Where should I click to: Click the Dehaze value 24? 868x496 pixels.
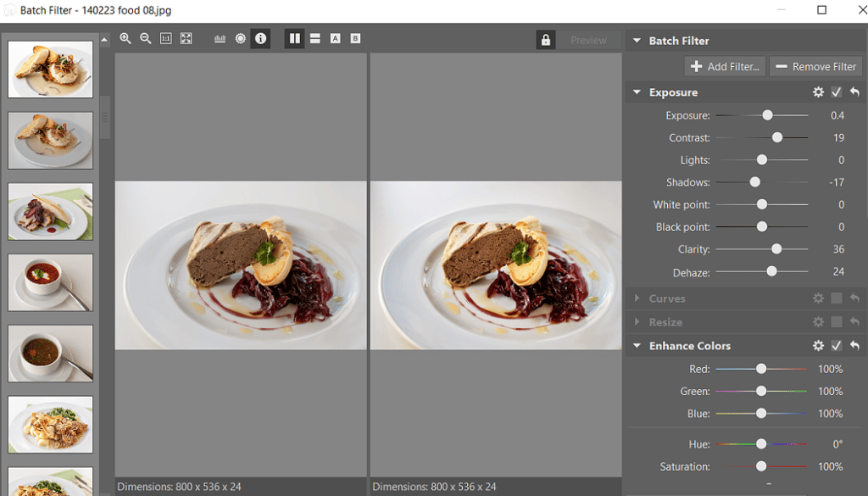[838, 272]
